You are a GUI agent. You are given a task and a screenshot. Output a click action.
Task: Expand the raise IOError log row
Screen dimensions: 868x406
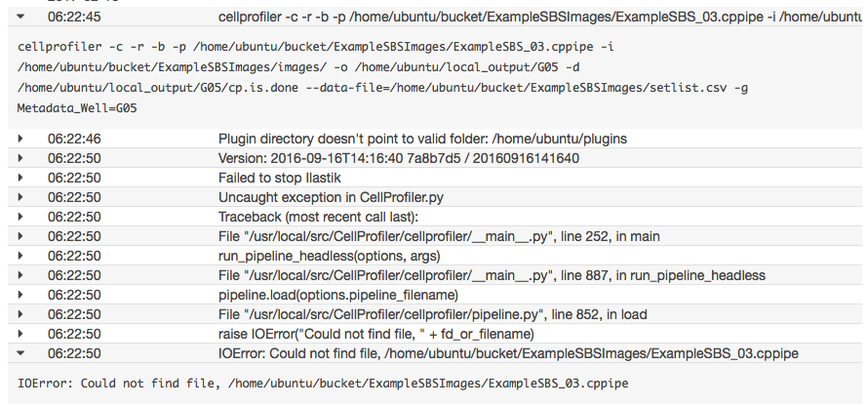coord(20,334)
